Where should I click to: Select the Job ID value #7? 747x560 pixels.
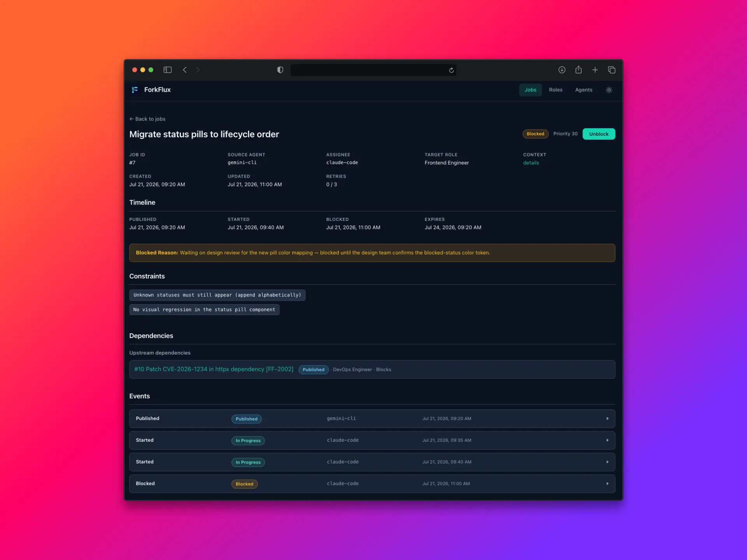132,163
